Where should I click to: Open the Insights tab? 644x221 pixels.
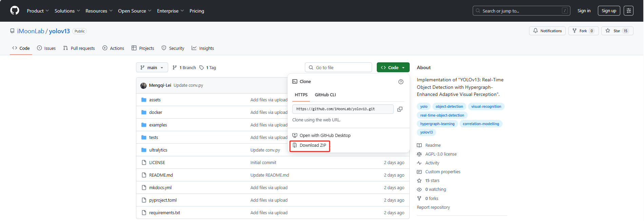203,48
